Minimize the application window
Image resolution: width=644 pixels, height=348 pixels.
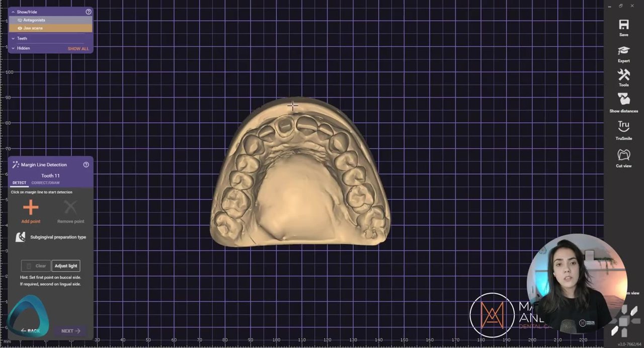click(x=609, y=6)
